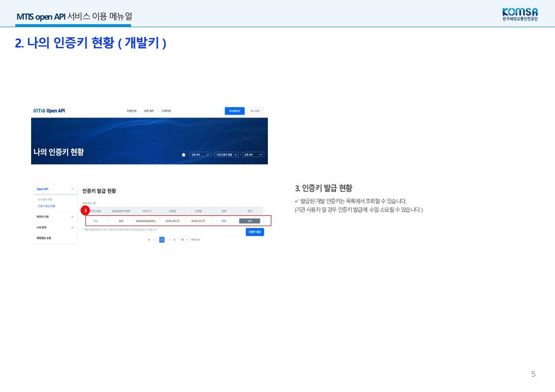Select page 1 in pagination

point(162,239)
